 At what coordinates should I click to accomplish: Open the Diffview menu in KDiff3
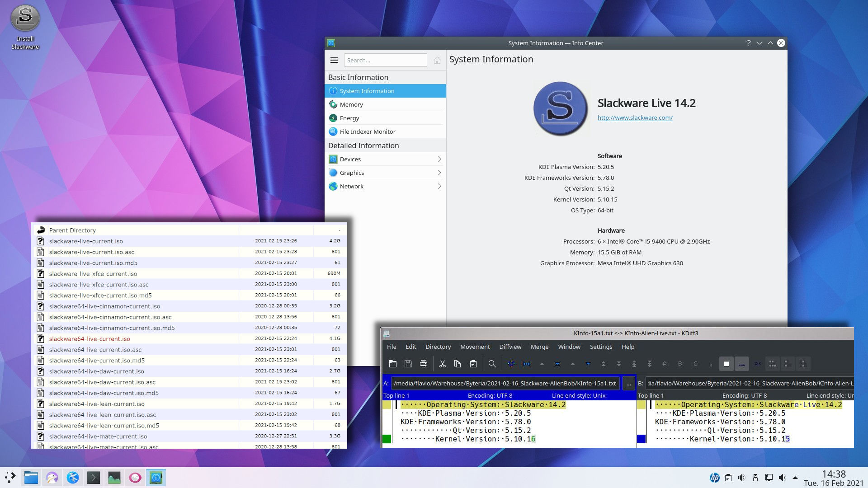click(x=510, y=347)
